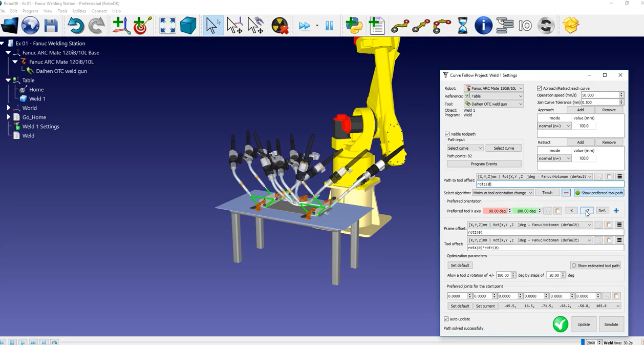Viewport: 644px width, 345px height.
Task: Open the Select algorithm dropdown
Action: [502, 193]
